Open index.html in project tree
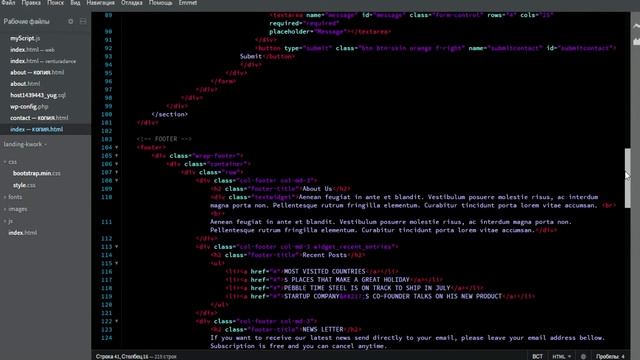The height and width of the screenshot is (360, 640). coord(22,233)
